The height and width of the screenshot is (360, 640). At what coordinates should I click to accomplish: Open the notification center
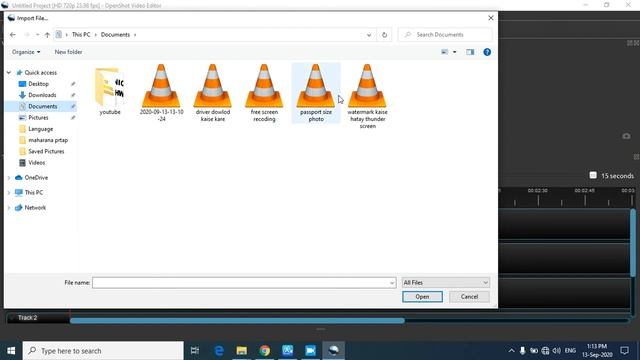pos(624,351)
